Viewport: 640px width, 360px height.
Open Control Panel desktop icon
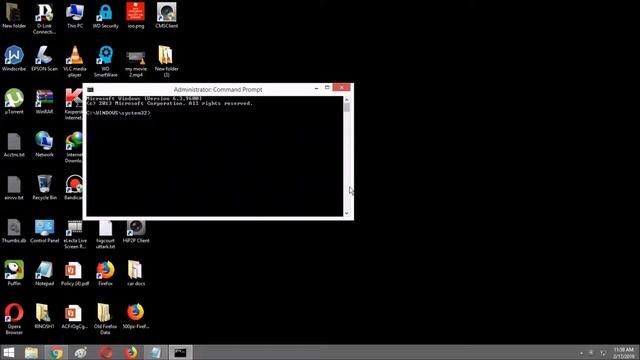click(x=44, y=231)
